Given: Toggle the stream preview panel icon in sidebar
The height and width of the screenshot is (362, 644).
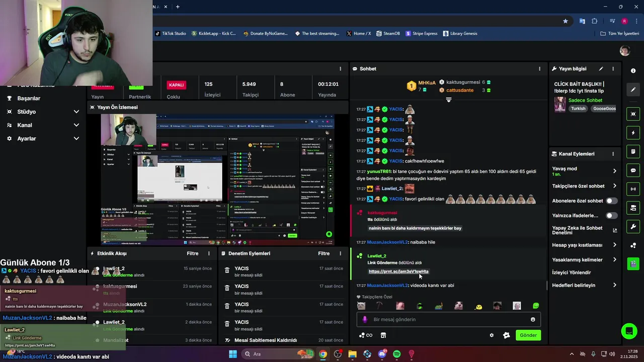Looking at the screenshot, I should coord(633,114).
